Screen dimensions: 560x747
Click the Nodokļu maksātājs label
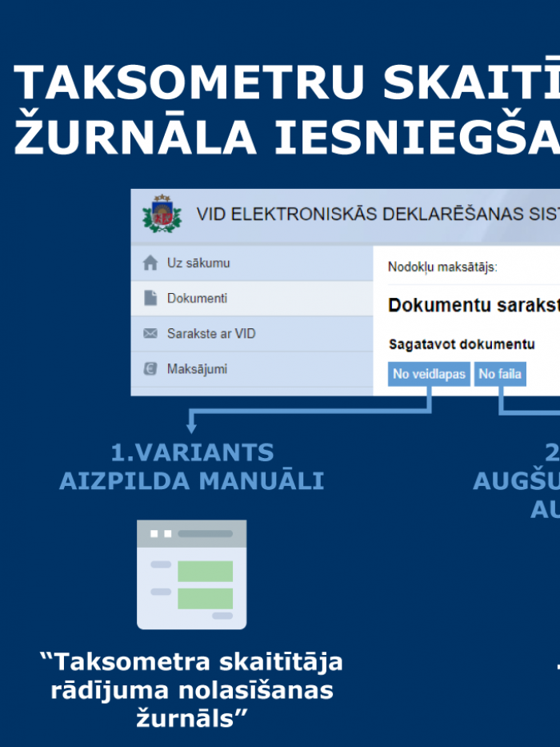[x=442, y=267]
